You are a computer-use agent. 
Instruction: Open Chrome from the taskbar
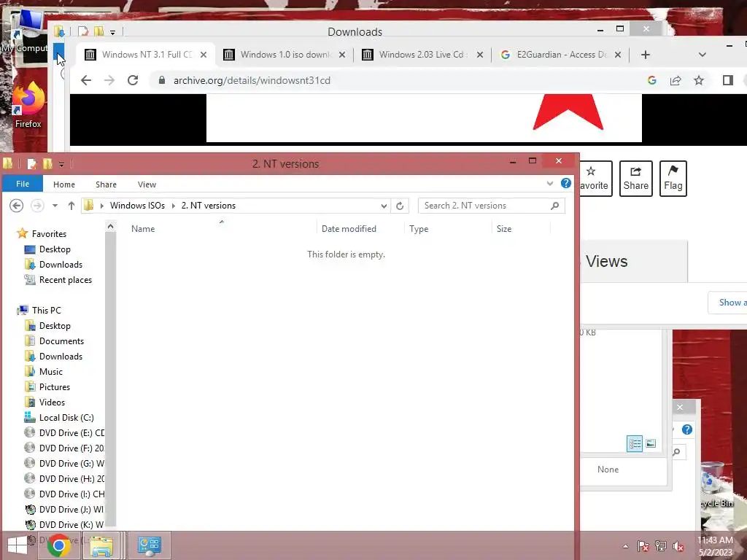pyautogui.click(x=58, y=545)
